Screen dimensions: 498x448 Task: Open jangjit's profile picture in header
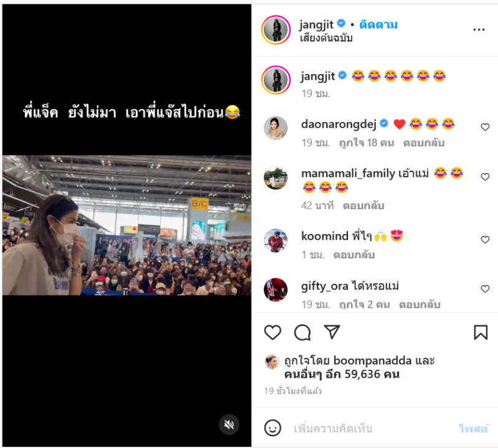276,30
